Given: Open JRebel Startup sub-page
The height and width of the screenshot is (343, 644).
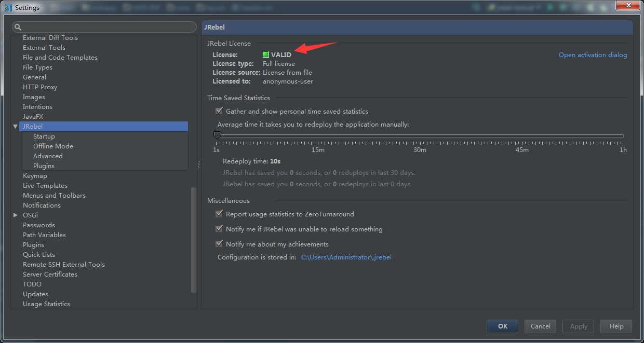Looking at the screenshot, I should [44, 136].
